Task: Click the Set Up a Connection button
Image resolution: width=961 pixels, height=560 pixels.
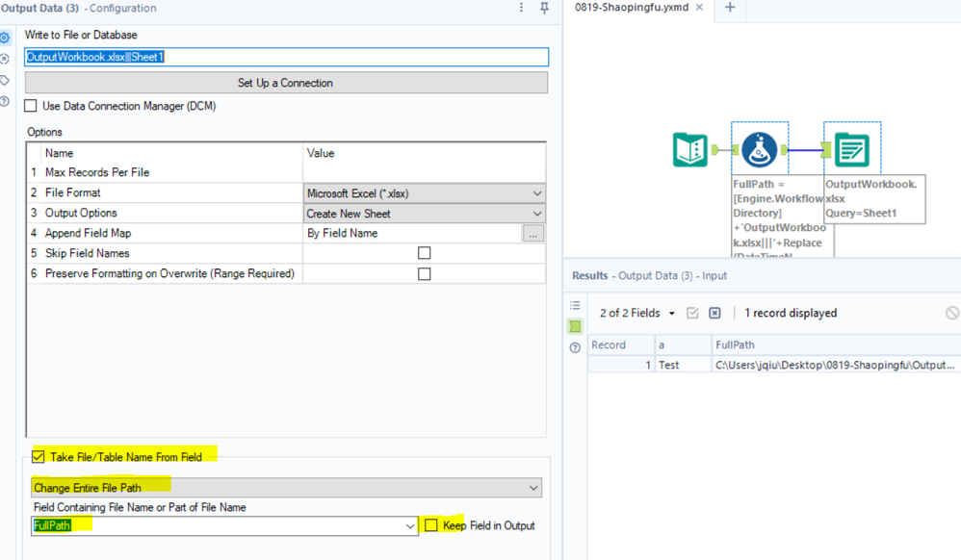Action: coord(286,83)
